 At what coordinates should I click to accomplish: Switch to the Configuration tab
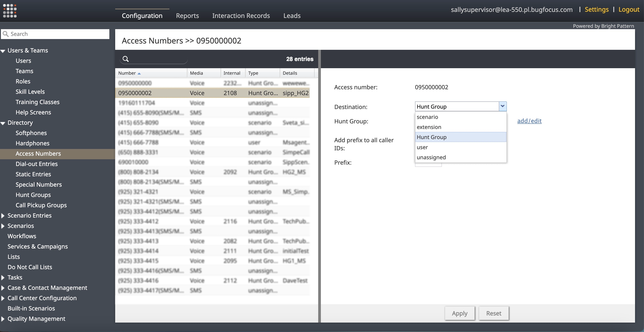coord(142,15)
